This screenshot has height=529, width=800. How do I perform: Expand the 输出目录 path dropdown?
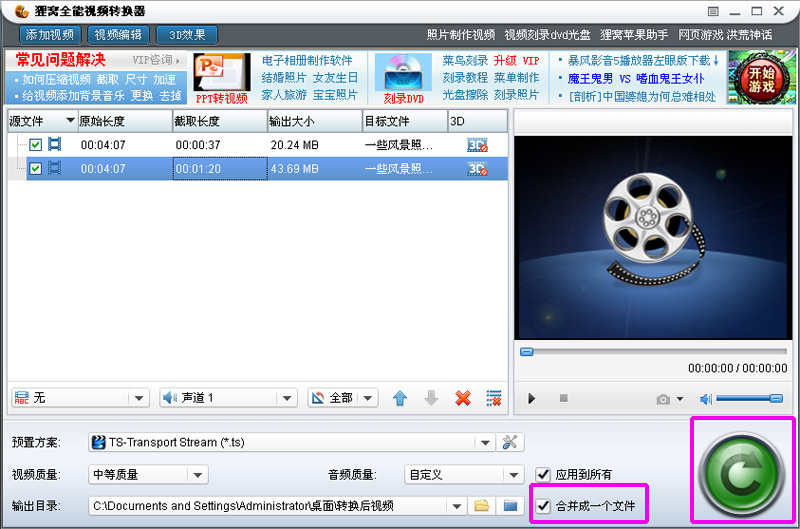pyautogui.click(x=457, y=506)
